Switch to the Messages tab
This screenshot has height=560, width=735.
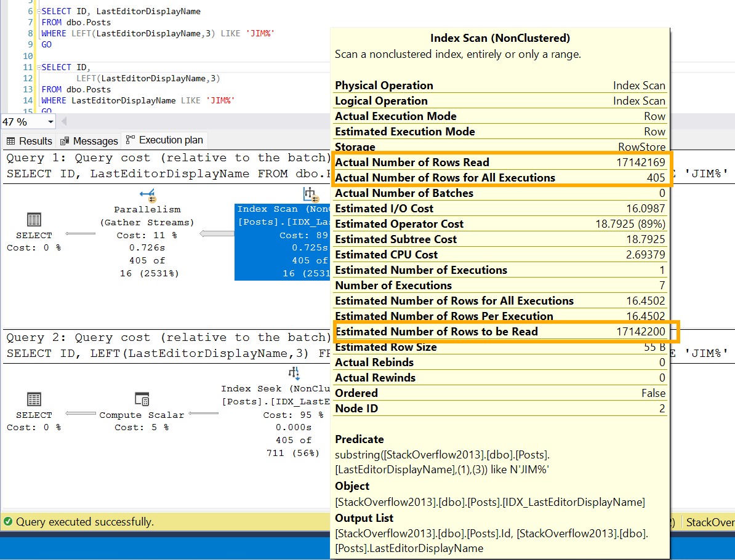click(x=89, y=140)
